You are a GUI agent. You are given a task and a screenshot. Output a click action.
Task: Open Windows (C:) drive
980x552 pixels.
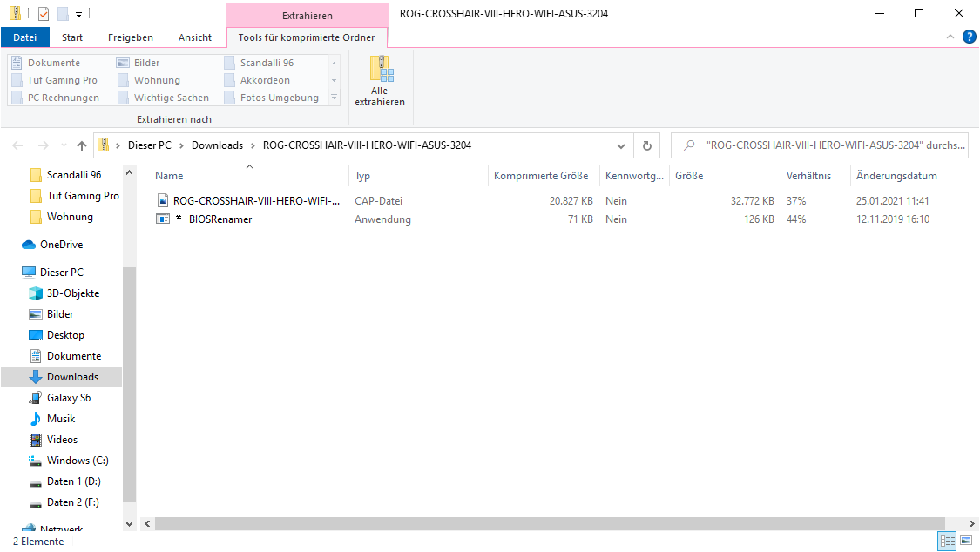(x=69, y=461)
